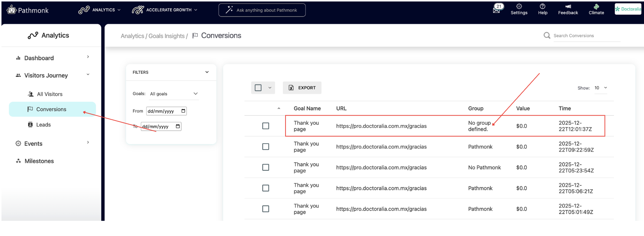644x236 pixels.
Task: Click the Accelerate Growth rocket icon
Action: [x=138, y=10]
